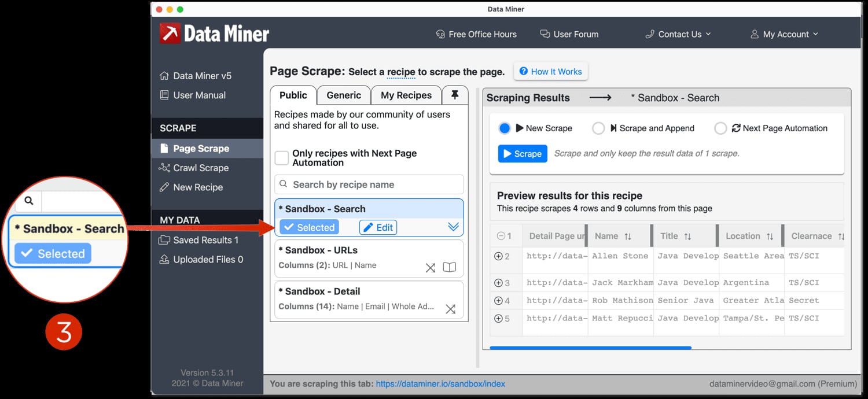
Task: Select the Next Page Automation radio button
Action: [x=720, y=128]
